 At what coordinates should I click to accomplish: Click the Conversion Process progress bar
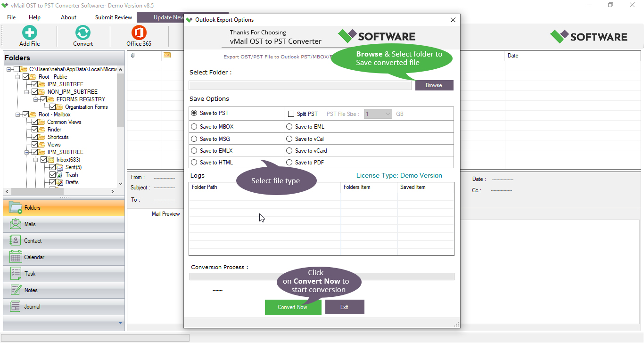pos(322,277)
